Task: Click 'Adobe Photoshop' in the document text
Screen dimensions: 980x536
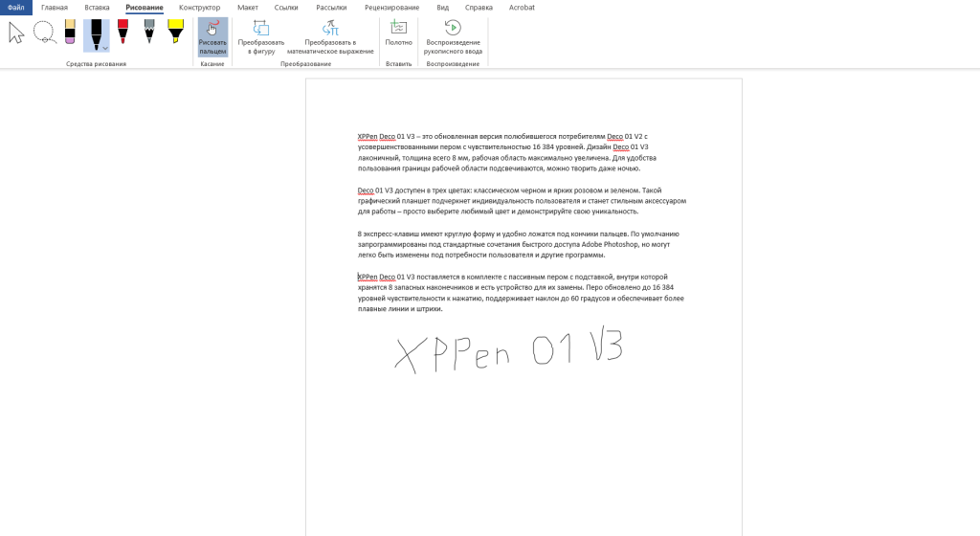Action: 610,244
